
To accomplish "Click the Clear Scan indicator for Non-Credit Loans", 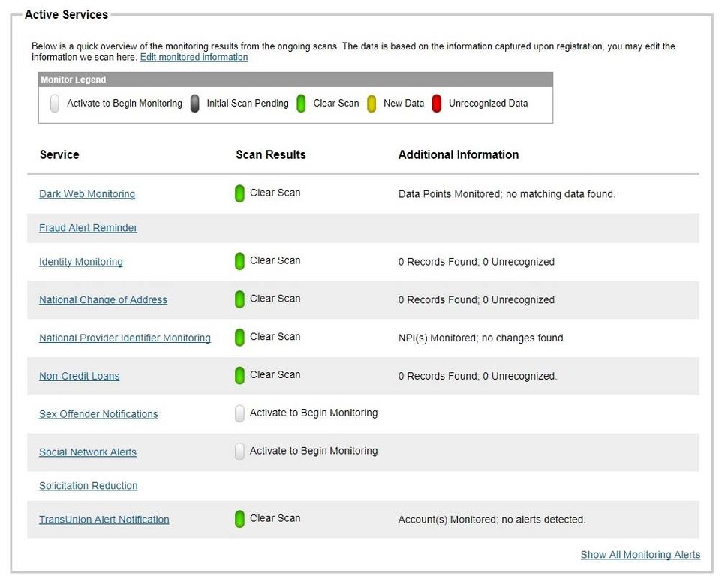I will [239, 375].
